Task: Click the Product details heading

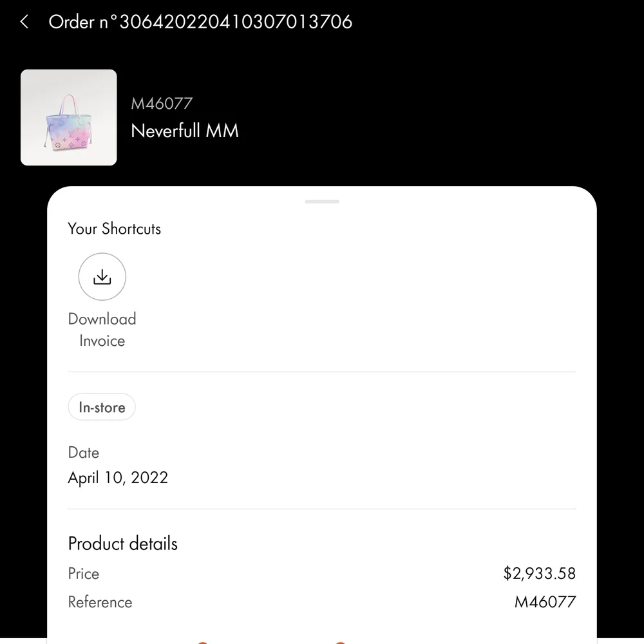Action: click(123, 544)
